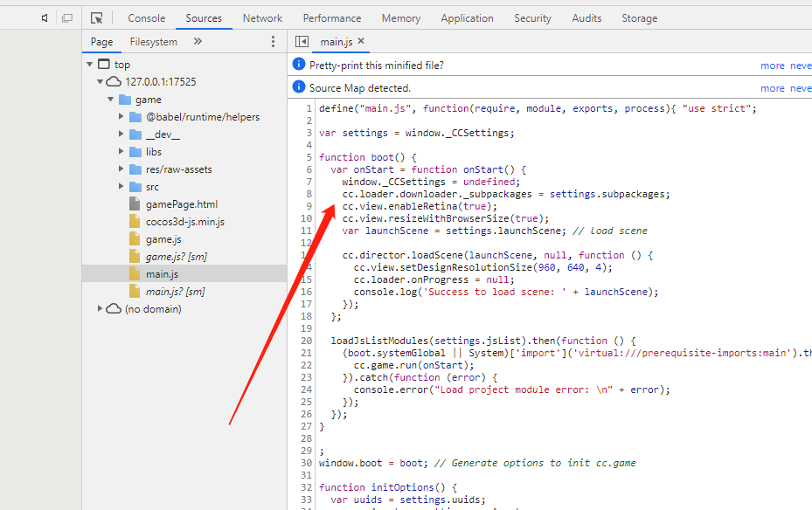Close the main.js editor tab
Image resolution: width=812 pixels, height=510 pixels.
[x=361, y=41]
